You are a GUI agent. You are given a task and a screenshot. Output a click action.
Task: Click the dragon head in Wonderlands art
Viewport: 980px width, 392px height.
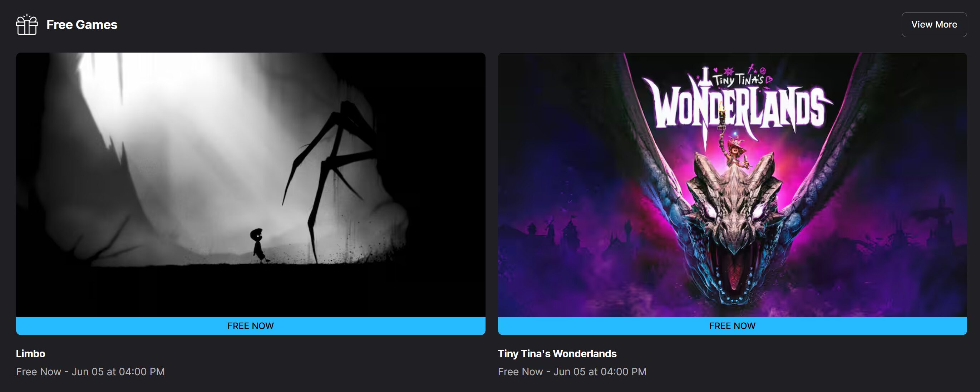[x=732, y=213]
